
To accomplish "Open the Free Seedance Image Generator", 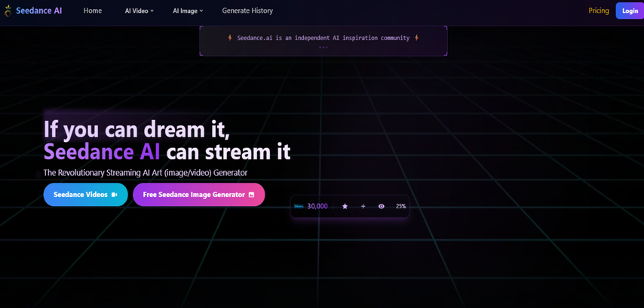I will click(x=199, y=195).
